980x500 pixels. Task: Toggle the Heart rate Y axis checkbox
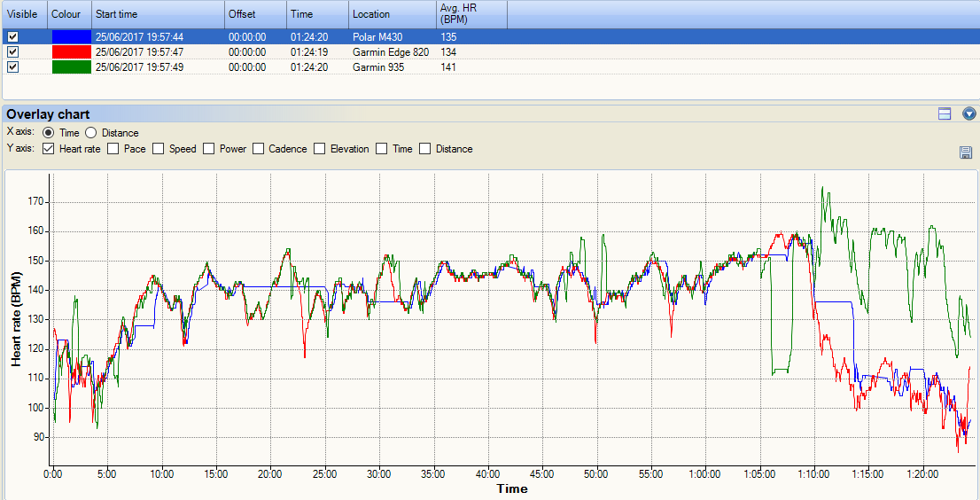pyautogui.click(x=48, y=149)
